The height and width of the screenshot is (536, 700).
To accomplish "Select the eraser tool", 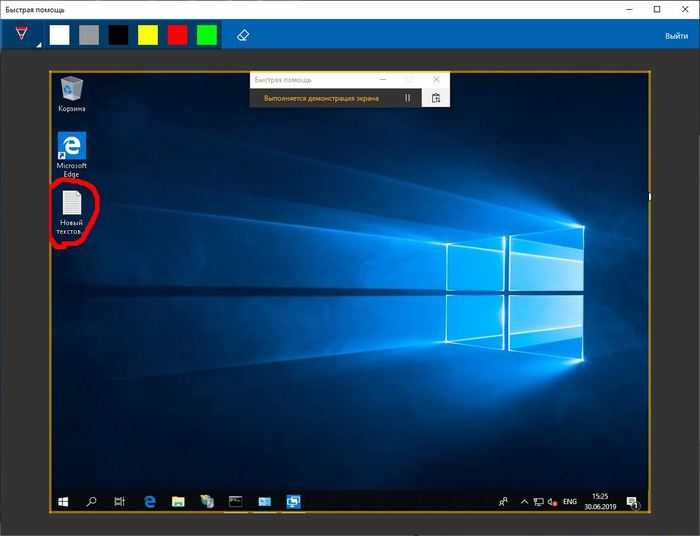I will pos(243,35).
